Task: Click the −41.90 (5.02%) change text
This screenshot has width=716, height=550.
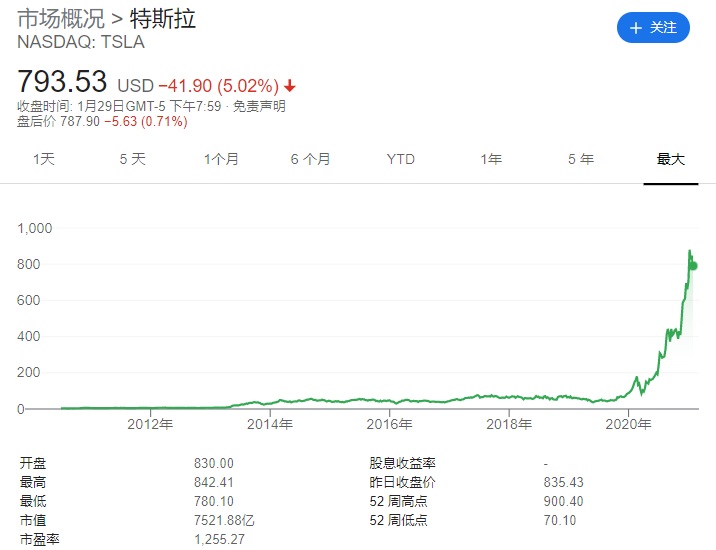Action: (219, 85)
